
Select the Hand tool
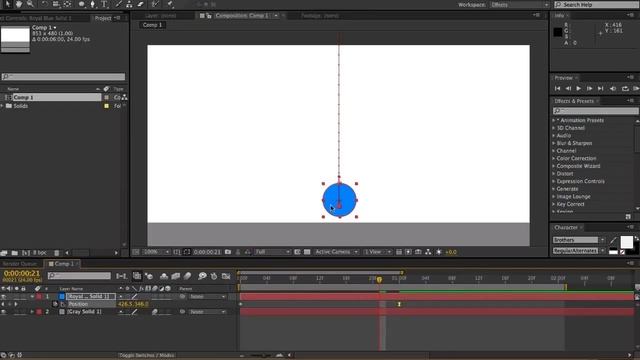coord(19,4)
